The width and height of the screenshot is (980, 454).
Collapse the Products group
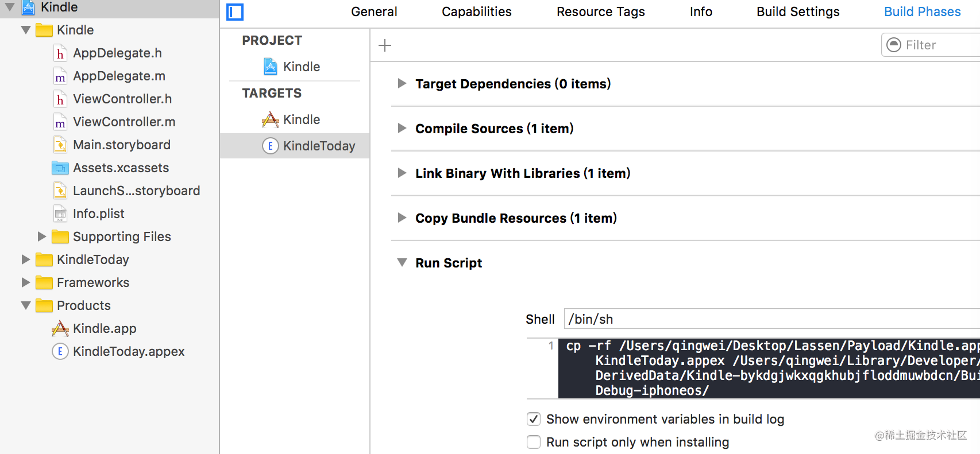[26, 305]
